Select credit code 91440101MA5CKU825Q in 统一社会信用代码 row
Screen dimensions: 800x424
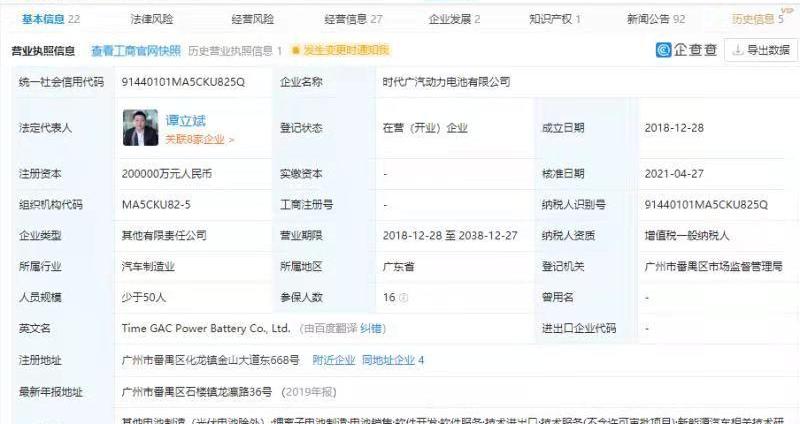[183, 82]
